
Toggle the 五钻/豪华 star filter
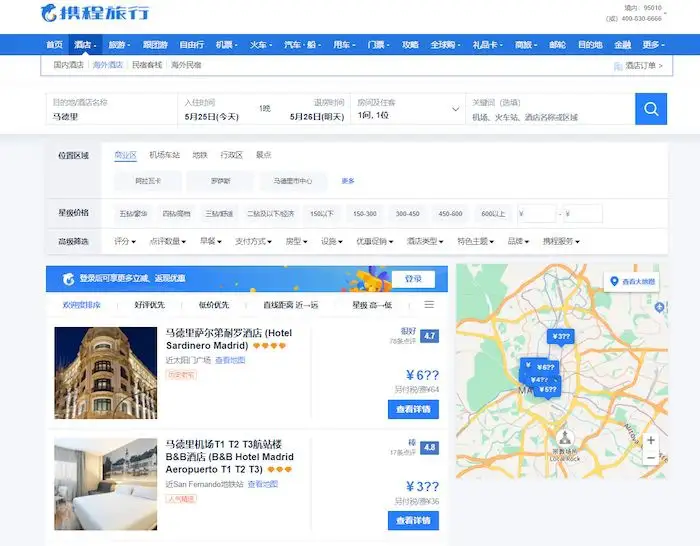tap(133, 214)
